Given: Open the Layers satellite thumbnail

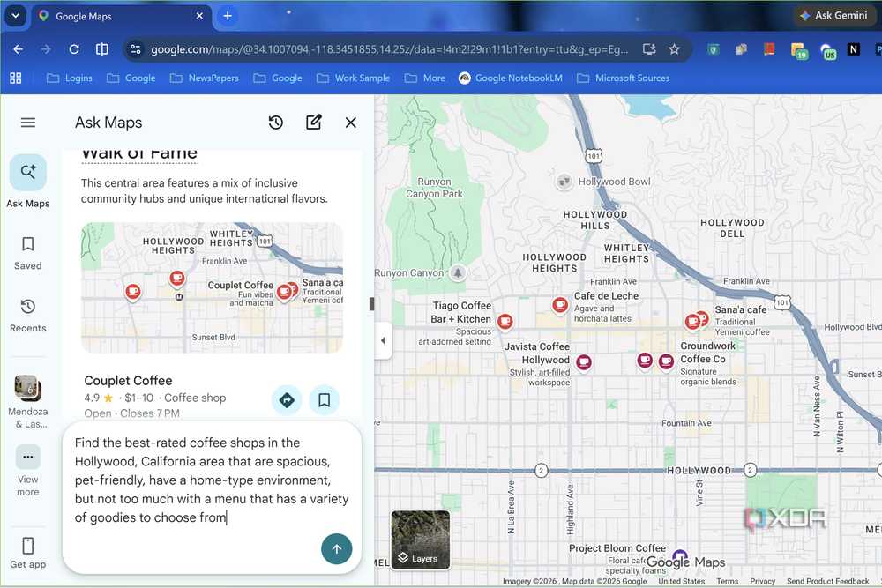Looking at the screenshot, I should (420, 540).
